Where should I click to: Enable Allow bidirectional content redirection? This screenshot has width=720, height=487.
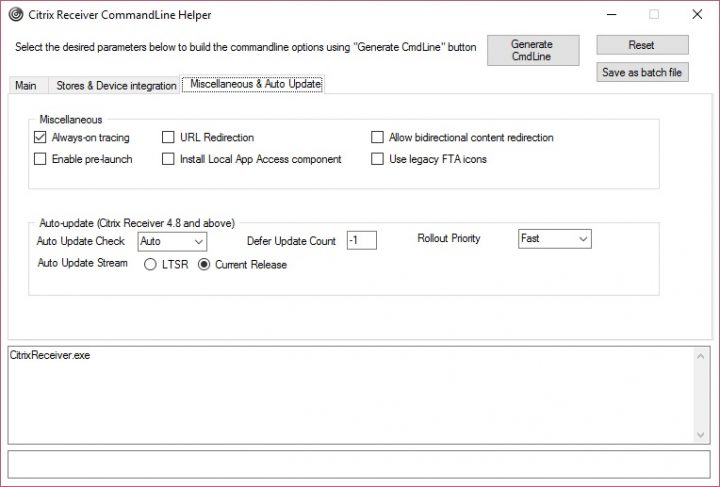tap(378, 138)
